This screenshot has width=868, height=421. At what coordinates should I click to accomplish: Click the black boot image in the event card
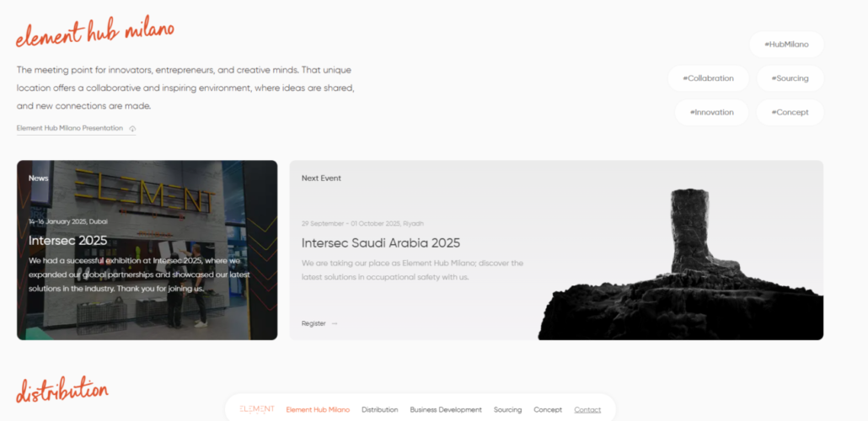click(x=680, y=265)
